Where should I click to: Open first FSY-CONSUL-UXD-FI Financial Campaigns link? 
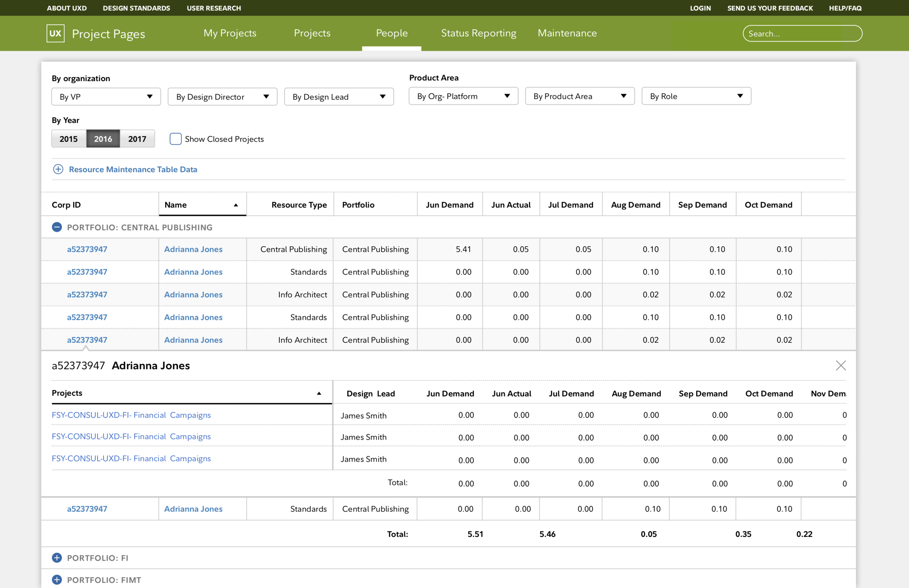pyautogui.click(x=131, y=415)
